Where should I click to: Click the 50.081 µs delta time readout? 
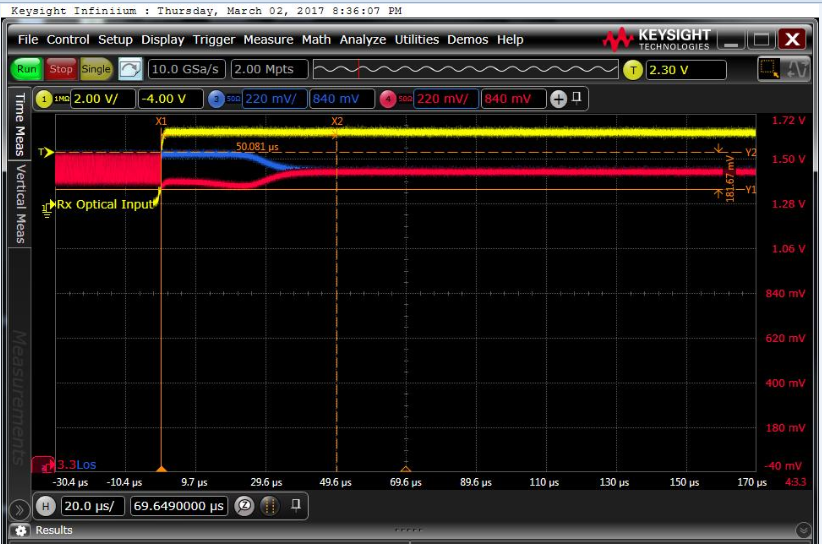[257, 147]
